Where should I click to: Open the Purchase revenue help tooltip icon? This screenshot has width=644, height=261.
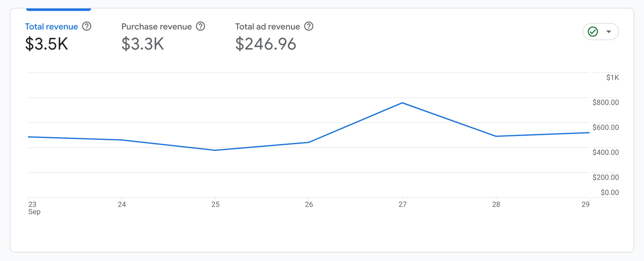point(201,26)
